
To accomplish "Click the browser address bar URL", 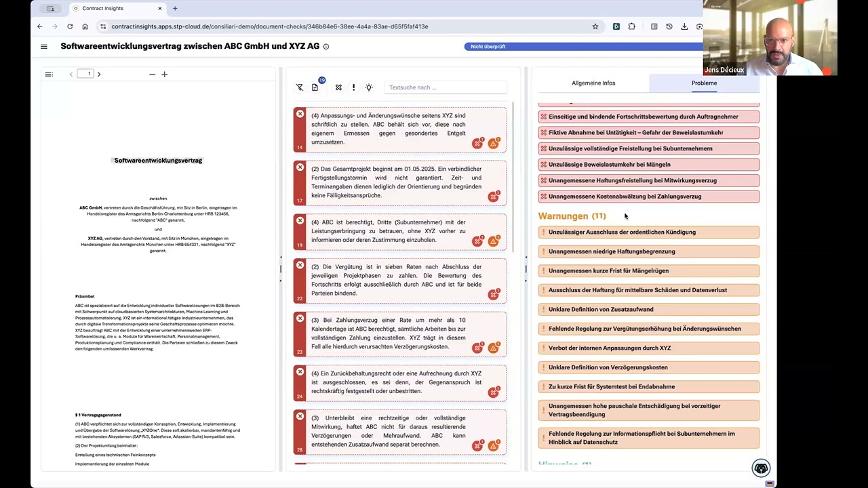I will coord(270,26).
